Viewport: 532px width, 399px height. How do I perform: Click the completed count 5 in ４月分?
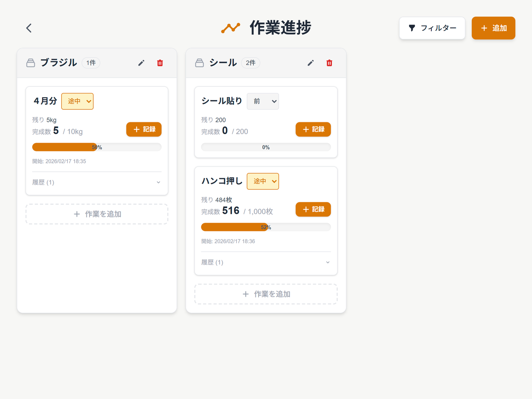(56, 130)
